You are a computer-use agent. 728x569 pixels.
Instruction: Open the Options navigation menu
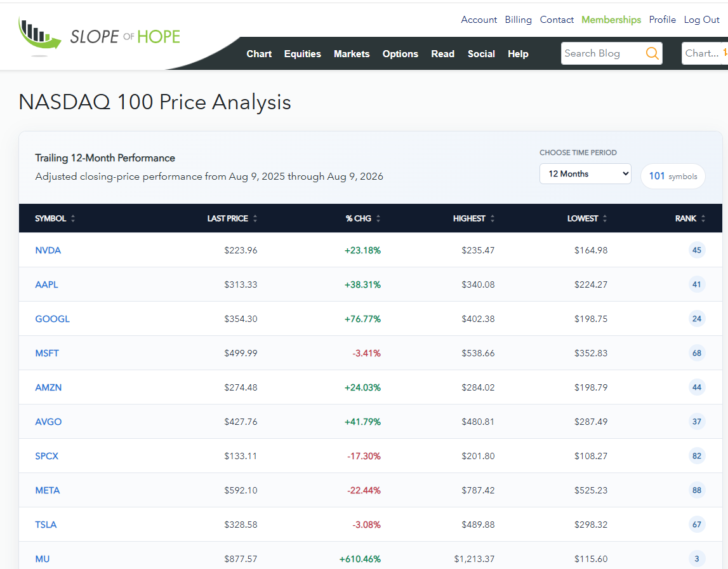[x=400, y=54]
